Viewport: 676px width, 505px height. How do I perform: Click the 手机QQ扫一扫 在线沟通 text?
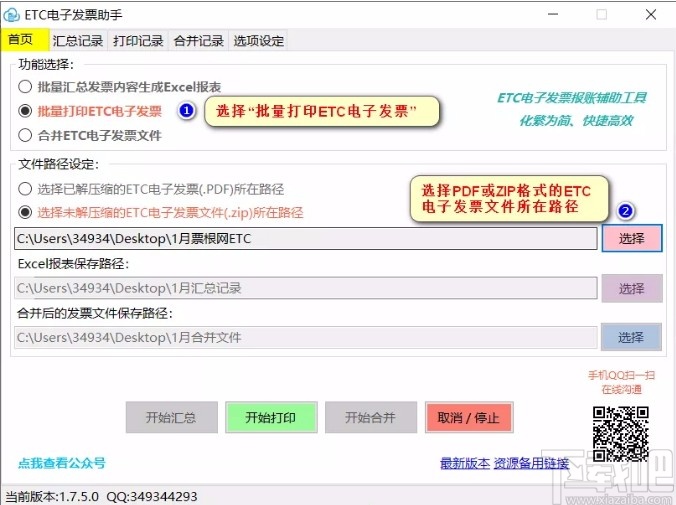click(x=621, y=382)
